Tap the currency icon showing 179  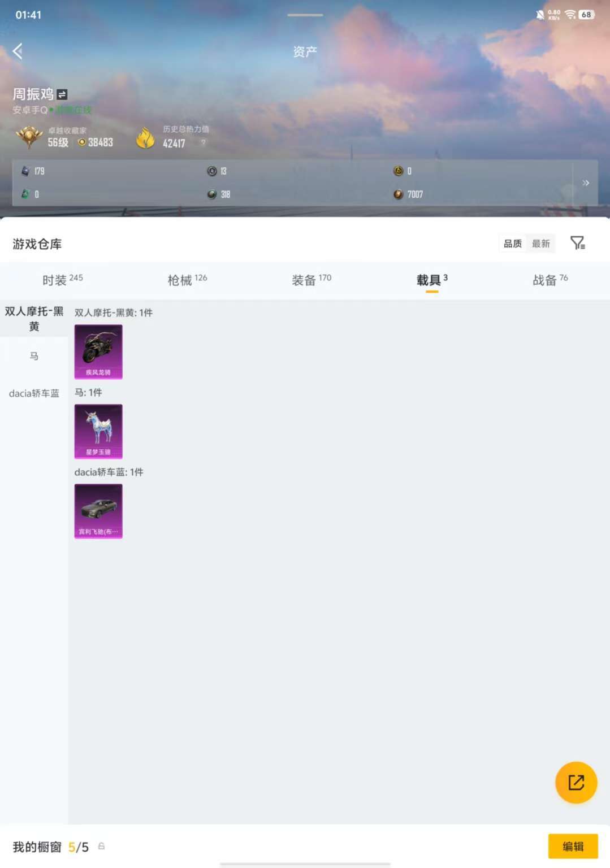[25, 171]
